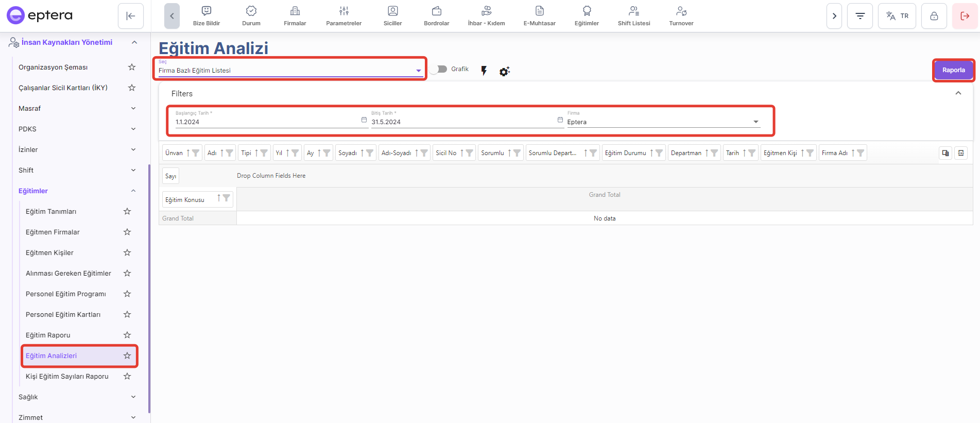This screenshot has height=423, width=980.
Task: Collapse sidebar with the arrow-to-bar icon
Action: [x=131, y=16]
